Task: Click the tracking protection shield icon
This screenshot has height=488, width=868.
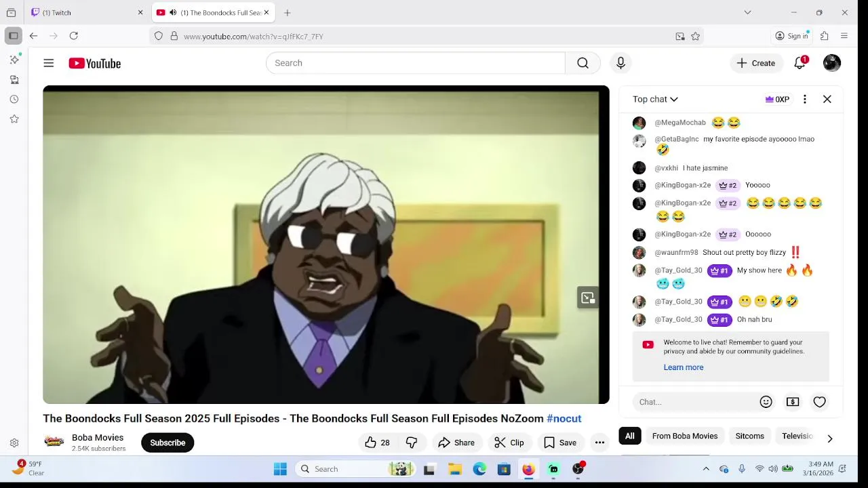Action: (159, 37)
